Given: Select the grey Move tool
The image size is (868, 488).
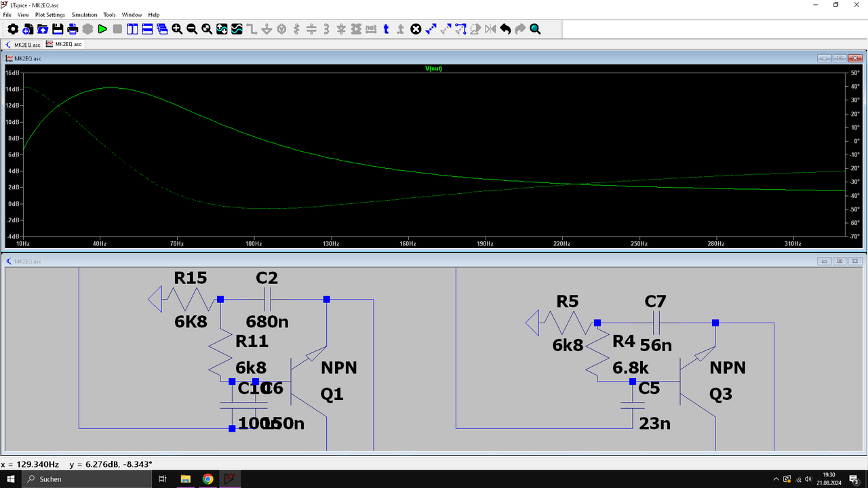Looking at the screenshot, I should 446,29.
